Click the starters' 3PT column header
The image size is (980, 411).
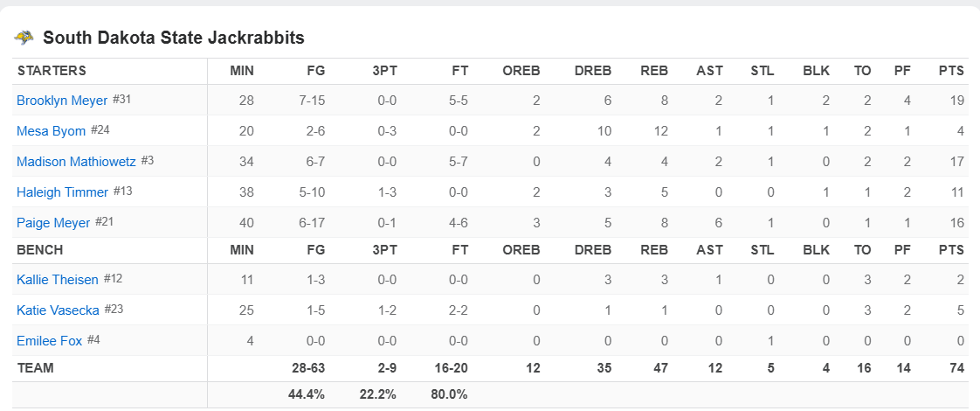point(383,71)
